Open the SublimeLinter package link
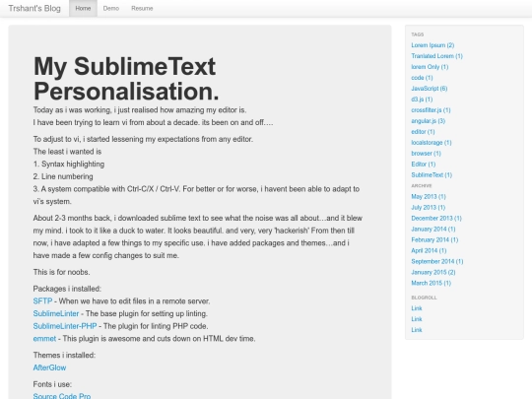532x399 pixels. (56, 313)
